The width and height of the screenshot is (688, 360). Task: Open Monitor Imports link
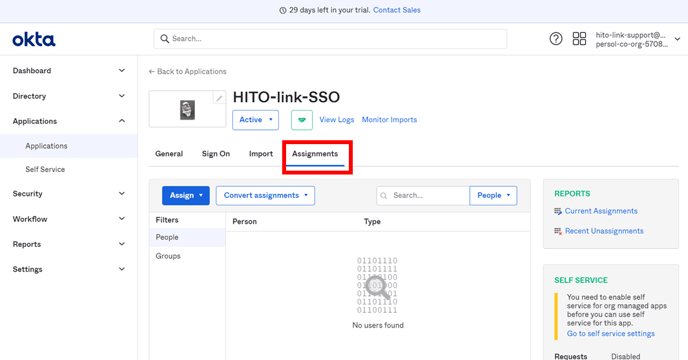tap(389, 120)
